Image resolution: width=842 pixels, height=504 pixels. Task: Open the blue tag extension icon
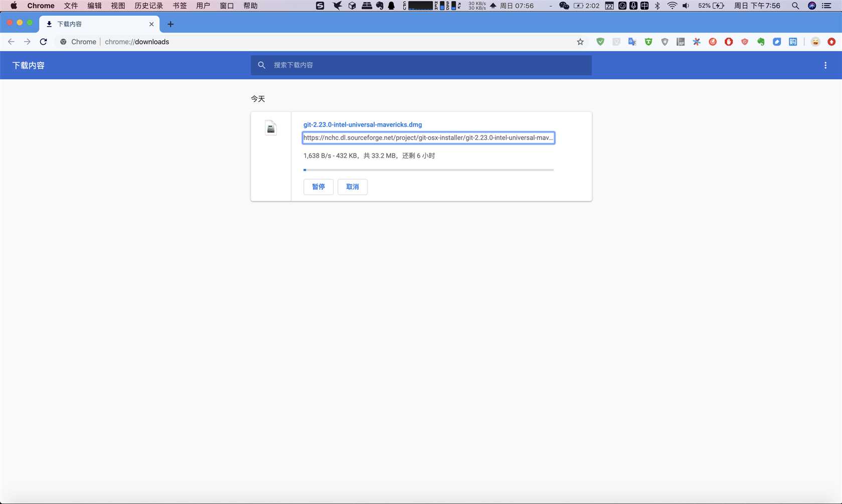(777, 42)
